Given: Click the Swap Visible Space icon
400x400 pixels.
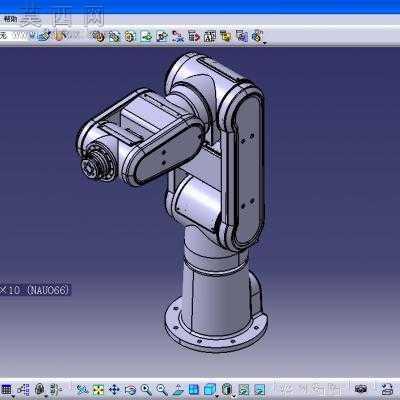Looking at the screenshot, I should pos(260,389).
